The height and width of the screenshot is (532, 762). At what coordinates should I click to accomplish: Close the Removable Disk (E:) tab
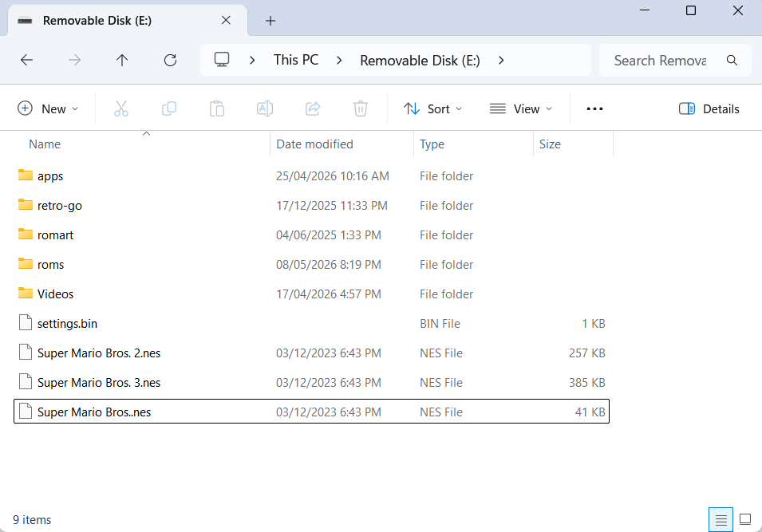[226, 20]
